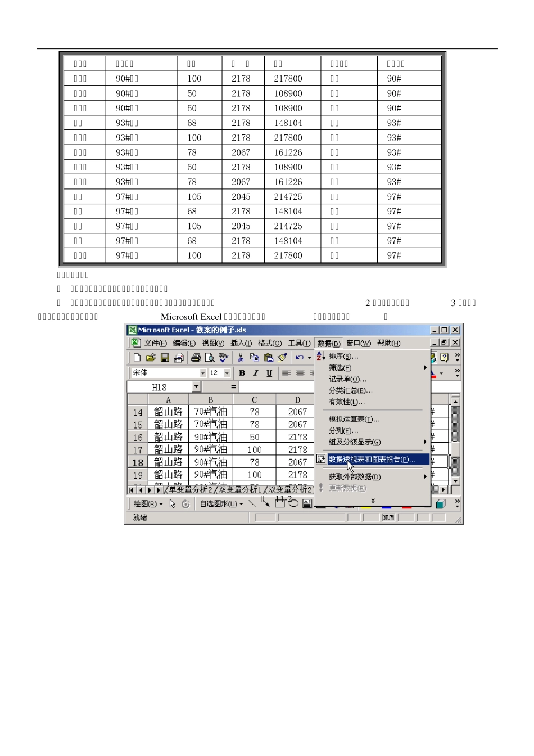The height and width of the screenshot is (756, 534).
Task: Click the first-sheet tab scroll button
Action: point(132,490)
